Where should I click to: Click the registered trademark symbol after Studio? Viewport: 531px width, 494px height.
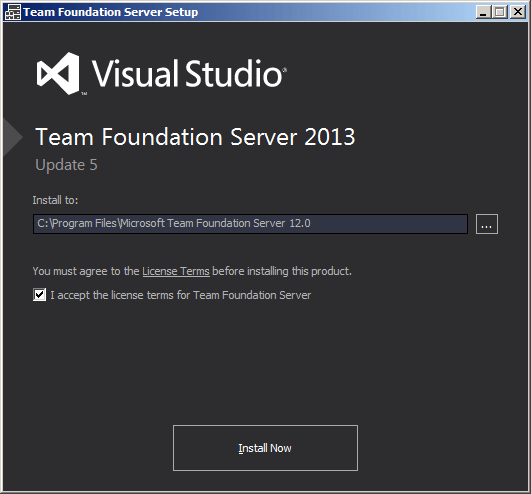click(x=284, y=70)
